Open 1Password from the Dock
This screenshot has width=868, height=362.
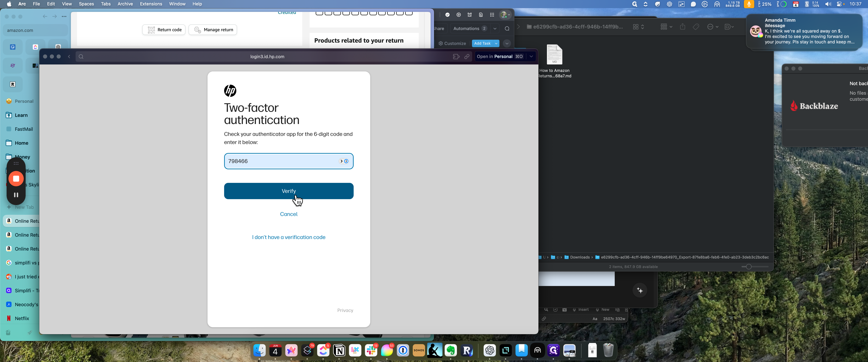click(x=403, y=350)
